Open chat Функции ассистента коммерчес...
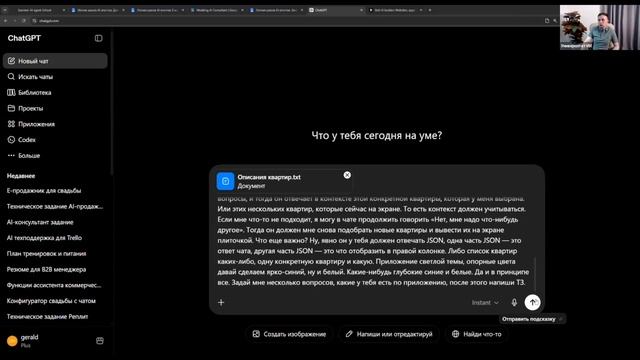Image resolution: width=640 pixels, height=360 pixels. pyautogui.click(x=55, y=285)
